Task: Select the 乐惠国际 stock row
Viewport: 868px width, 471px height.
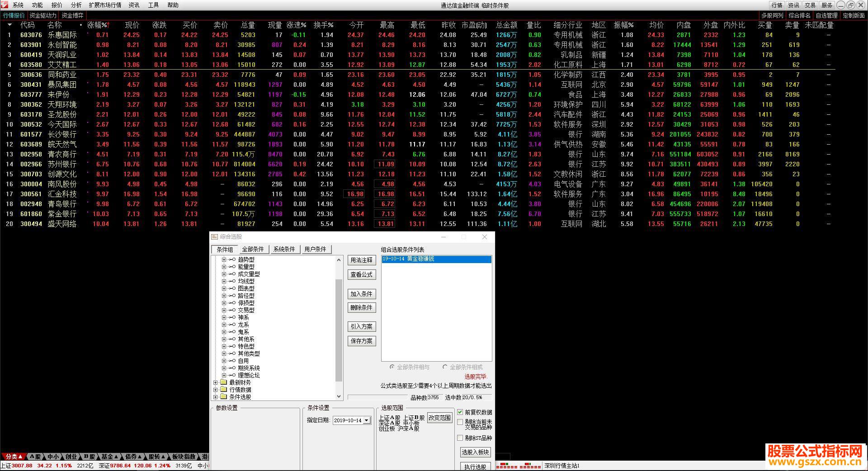Action: 418,35
